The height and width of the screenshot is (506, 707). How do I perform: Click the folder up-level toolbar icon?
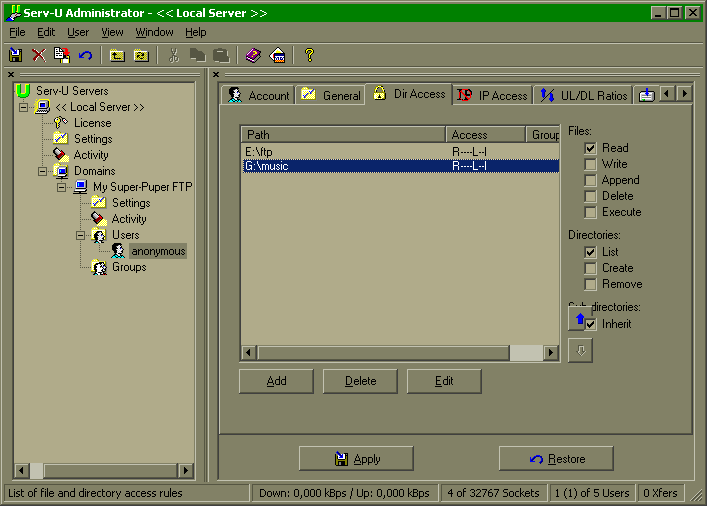pyautogui.click(x=118, y=55)
